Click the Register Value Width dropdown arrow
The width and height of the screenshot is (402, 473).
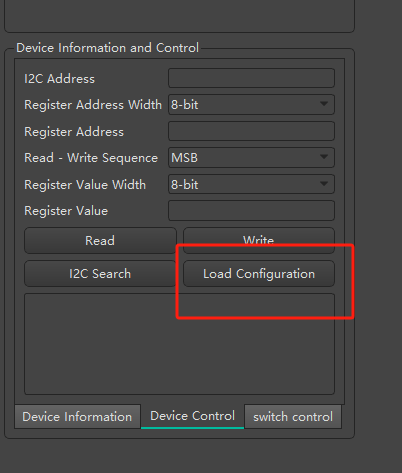pyautogui.click(x=324, y=183)
